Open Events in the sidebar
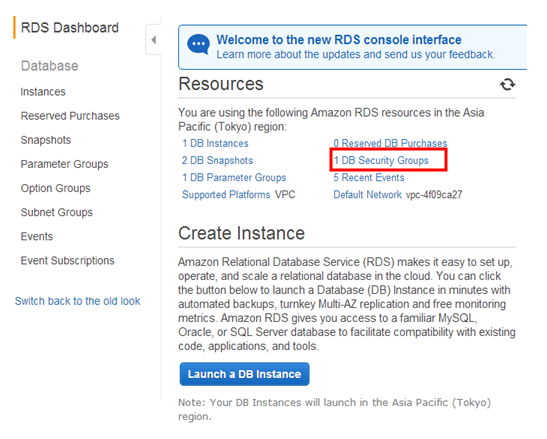Screen dimensions: 547x439 coord(37,236)
